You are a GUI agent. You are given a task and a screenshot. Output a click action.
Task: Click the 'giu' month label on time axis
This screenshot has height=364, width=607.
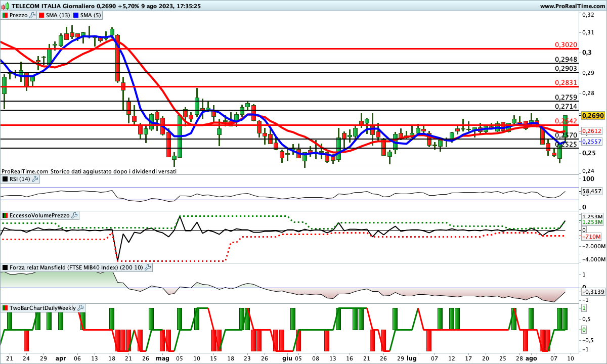point(287,358)
